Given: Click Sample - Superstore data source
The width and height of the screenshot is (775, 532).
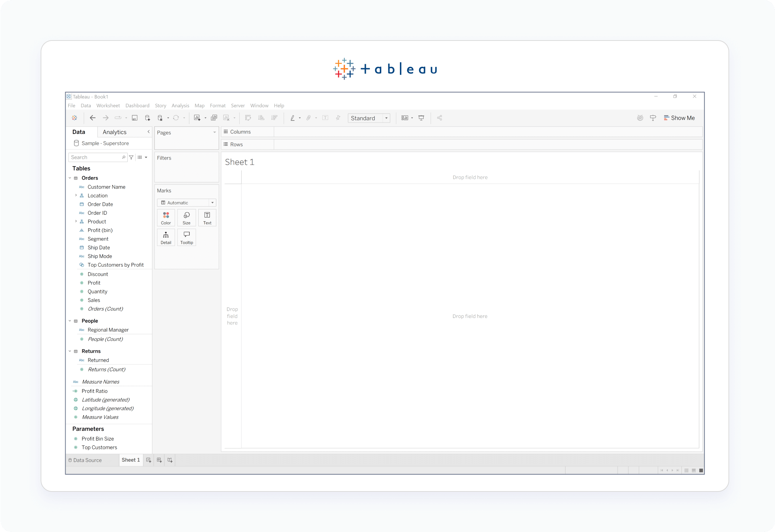Looking at the screenshot, I should 105,143.
